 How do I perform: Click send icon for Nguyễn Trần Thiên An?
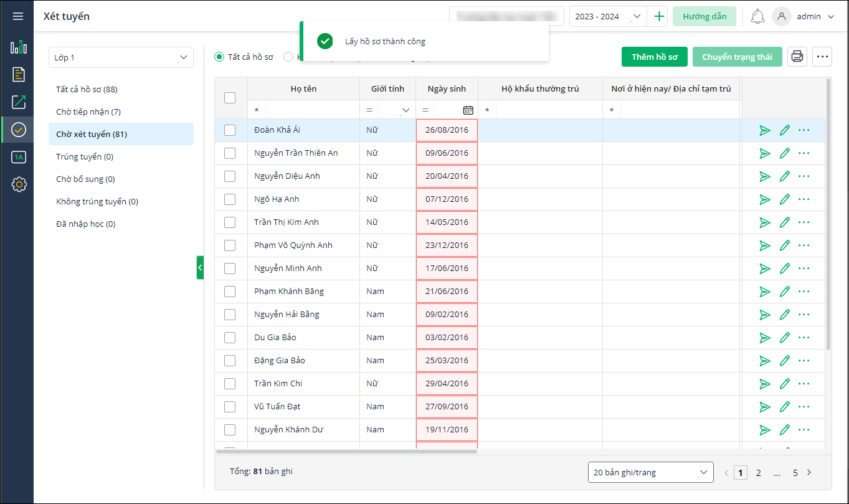[765, 153]
